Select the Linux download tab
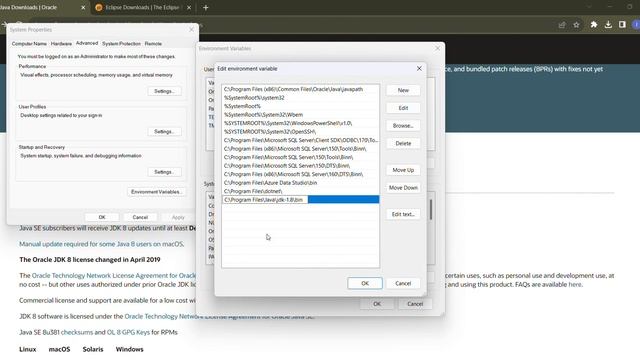The image size is (640, 360). pos(27,349)
